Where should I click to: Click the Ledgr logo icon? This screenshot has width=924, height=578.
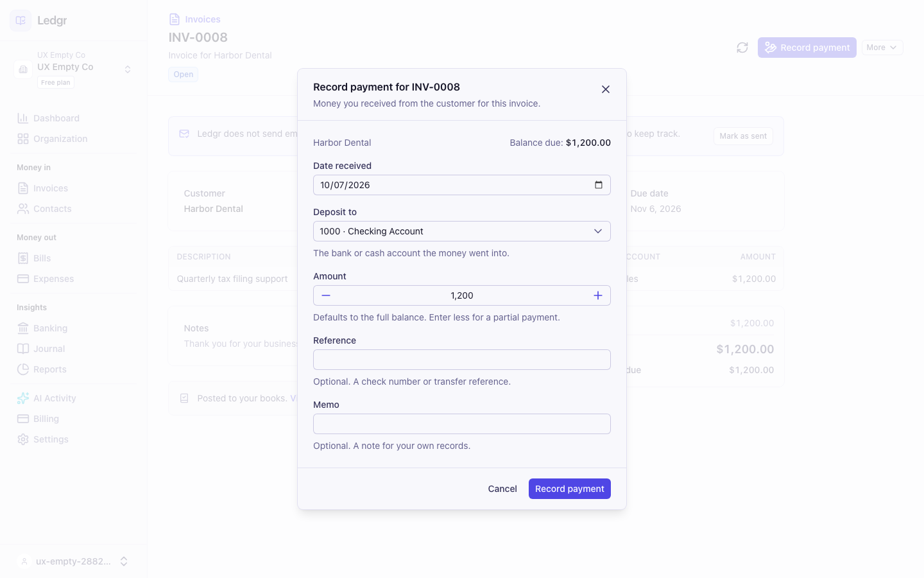click(21, 21)
